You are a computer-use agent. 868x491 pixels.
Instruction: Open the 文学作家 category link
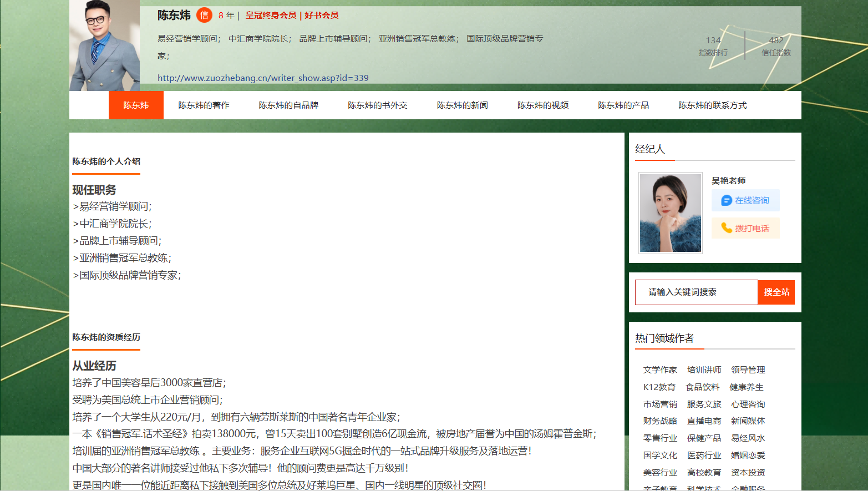tap(660, 370)
